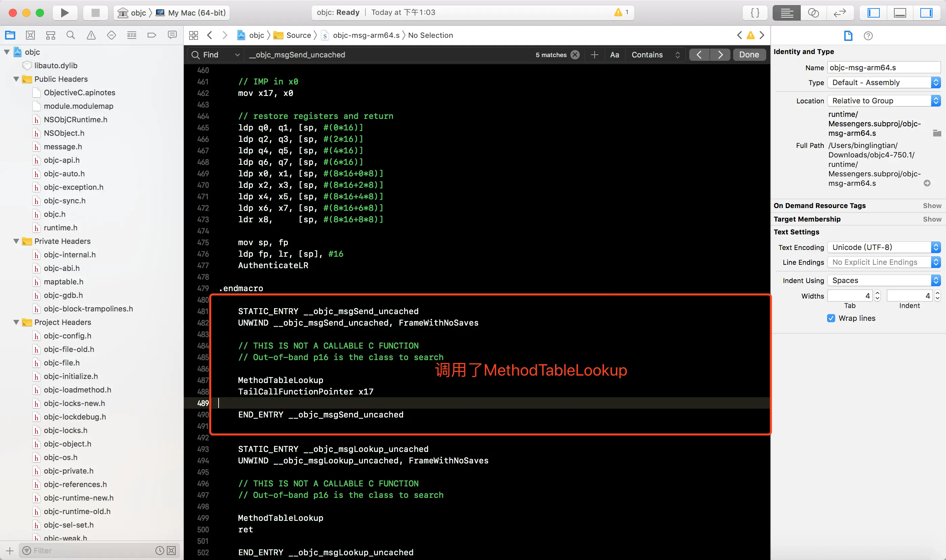Open the Quick Help inspector
The image size is (946, 560).
coord(868,36)
